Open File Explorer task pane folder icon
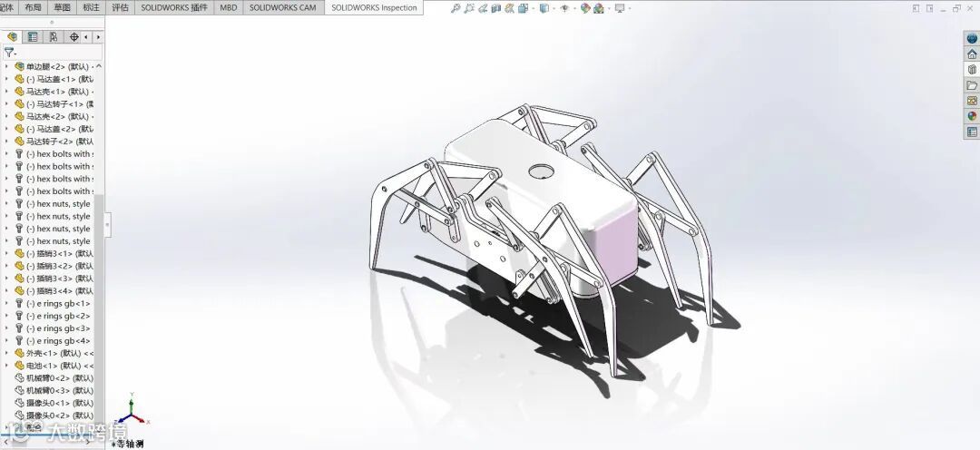 [x=972, y=85]
